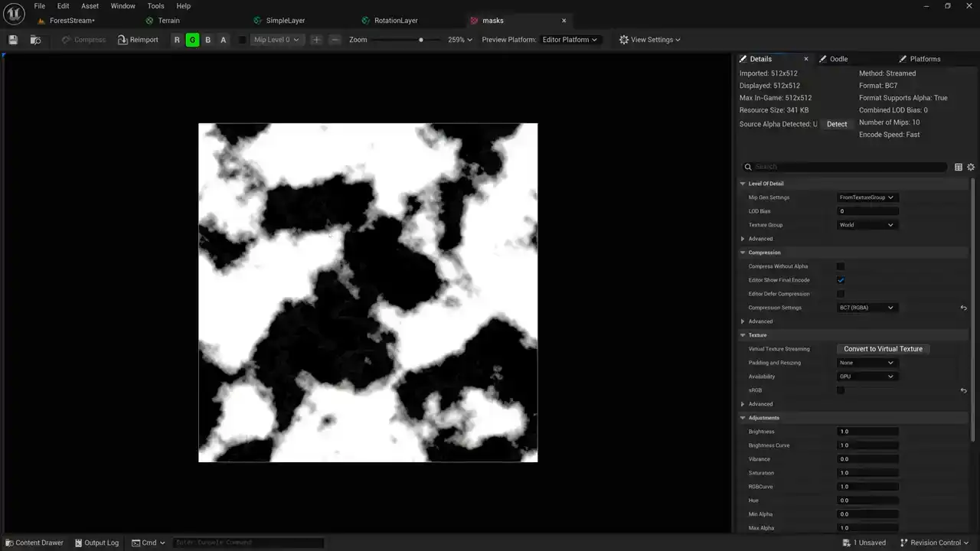Viewport: 980px width, 551px height.
Task: Reset sRGB value to default arrow
Action: pyautogui.click(x=963, y=390)
